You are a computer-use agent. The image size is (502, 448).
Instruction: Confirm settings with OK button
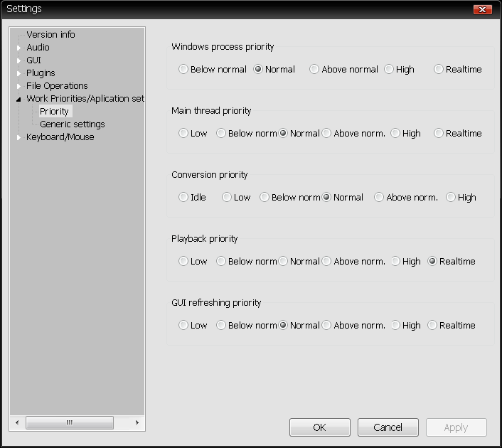[320, 427]
